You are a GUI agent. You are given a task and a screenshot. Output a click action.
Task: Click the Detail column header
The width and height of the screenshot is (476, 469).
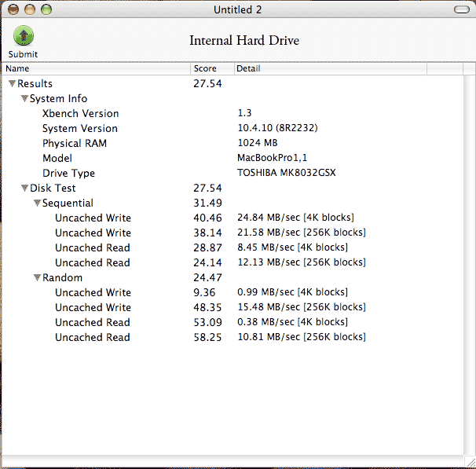[x=331, y=68]
